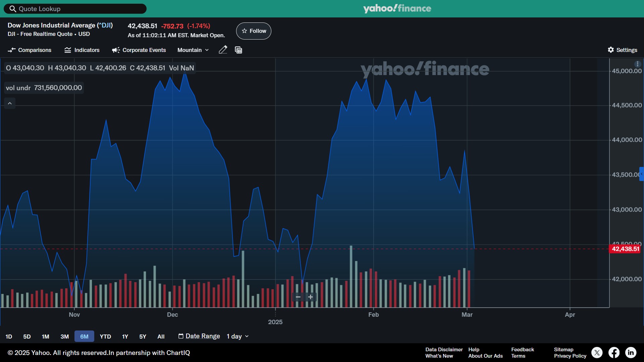This screenshot has height=362, width=644.
Task: Select the 1M range
Action: click(45, 337)
